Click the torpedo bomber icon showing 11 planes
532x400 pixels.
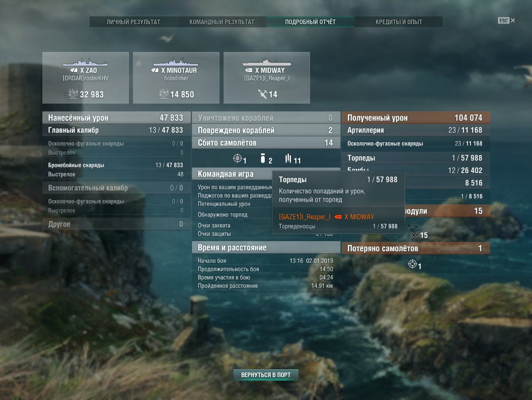click(x=288, y=158)
